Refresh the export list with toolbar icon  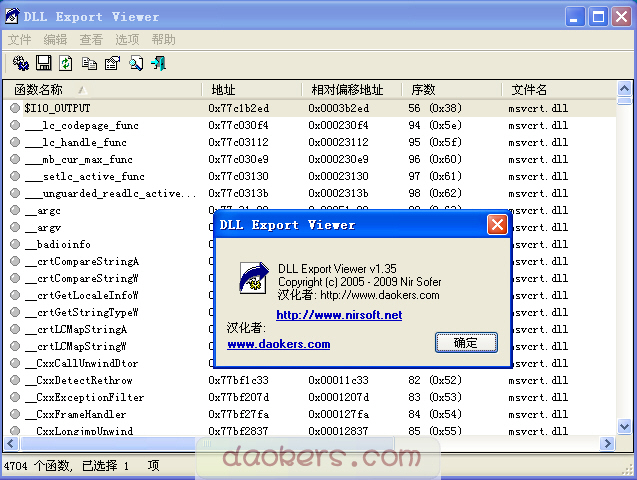point(66,63)
